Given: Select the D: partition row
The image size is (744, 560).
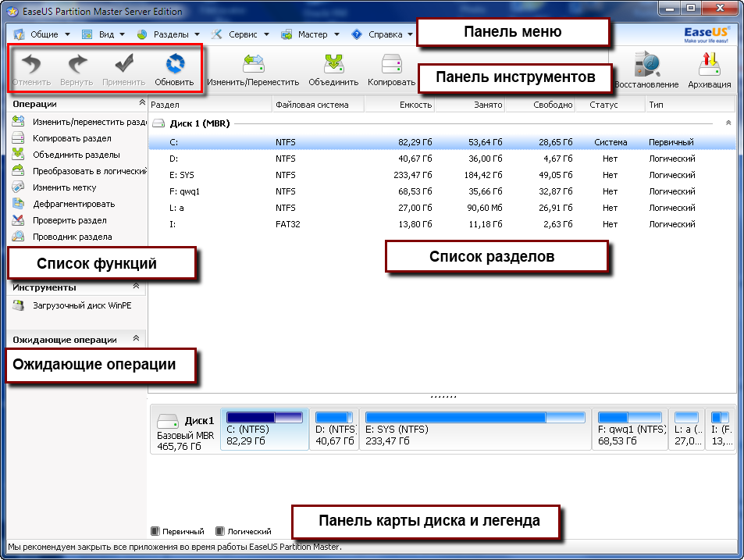Looking at the screenshot, I should 442,159.
